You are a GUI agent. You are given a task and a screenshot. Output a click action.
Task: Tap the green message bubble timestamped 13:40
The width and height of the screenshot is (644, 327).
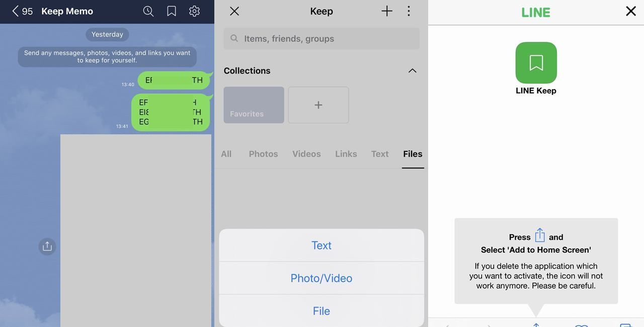pyautogui.click(x=174, y=79)
